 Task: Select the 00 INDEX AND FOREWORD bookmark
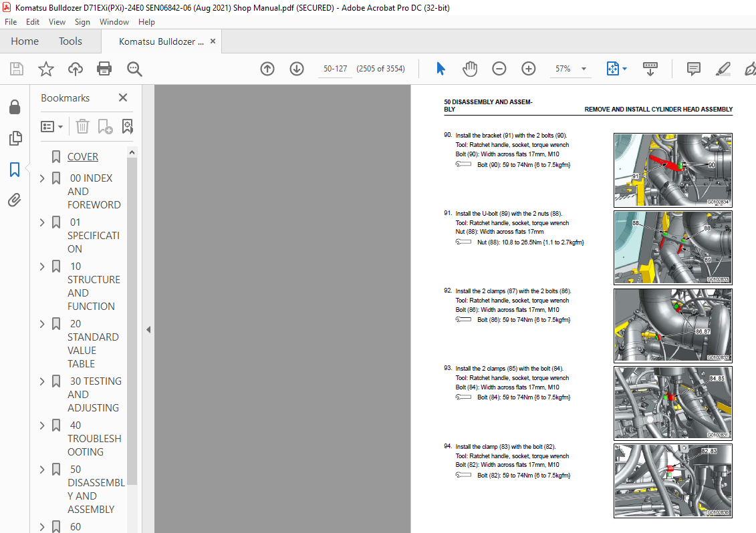(94, 191)
